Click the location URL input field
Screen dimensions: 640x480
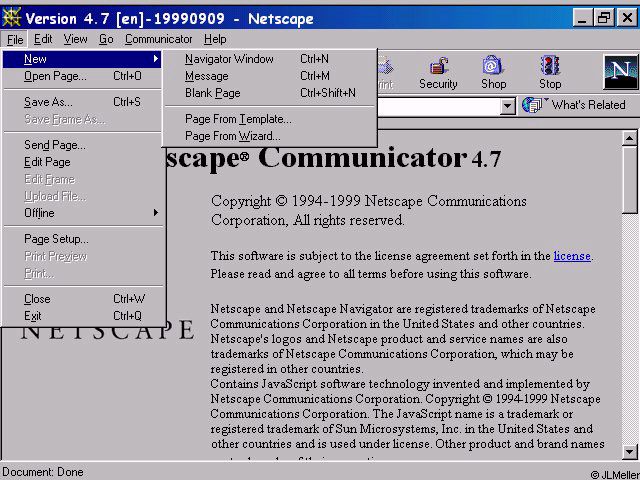(x=439, y=107)
